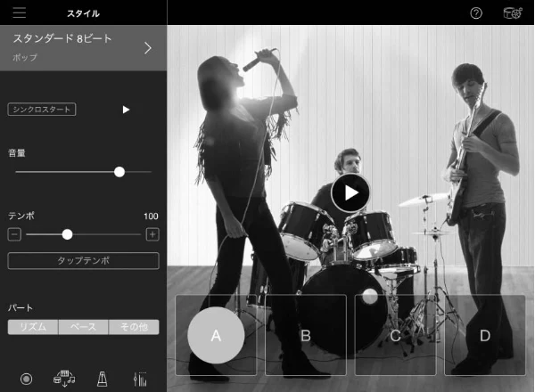
Task: Select variation section D
Action: (x=485, y=335)
